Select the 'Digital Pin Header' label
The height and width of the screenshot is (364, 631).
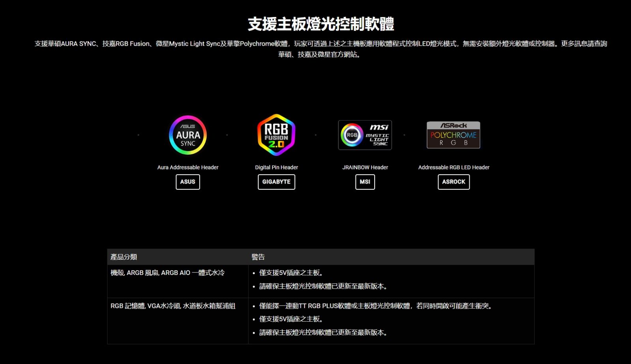(276, 167)
